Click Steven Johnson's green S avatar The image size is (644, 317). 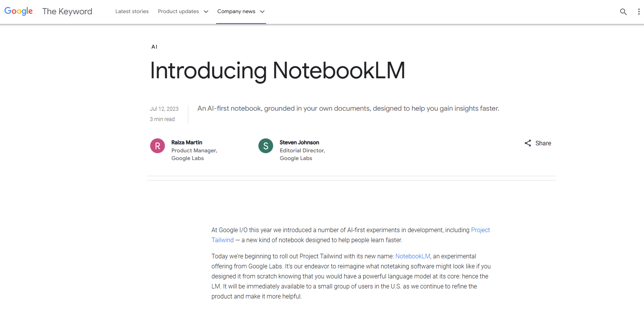click(x=266, y=146)
